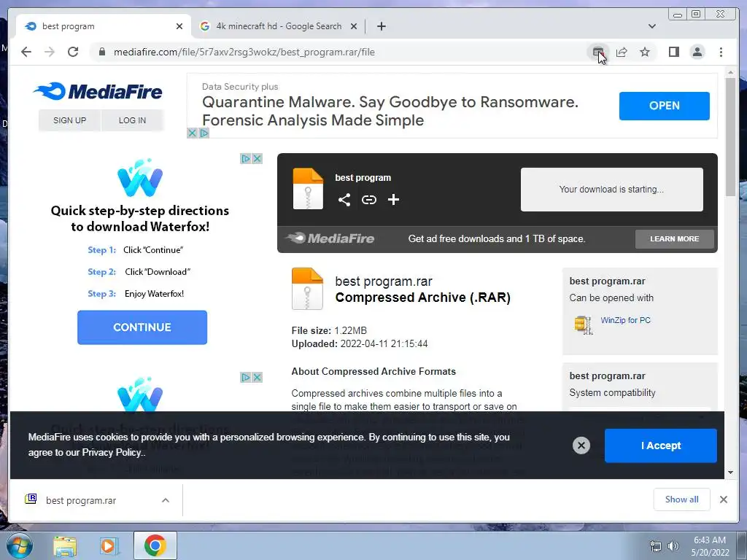Image resolution: width=747 pixels, height=560 pixels.
Task: Open Windows Media Player from taskbar
Action: 109,545
